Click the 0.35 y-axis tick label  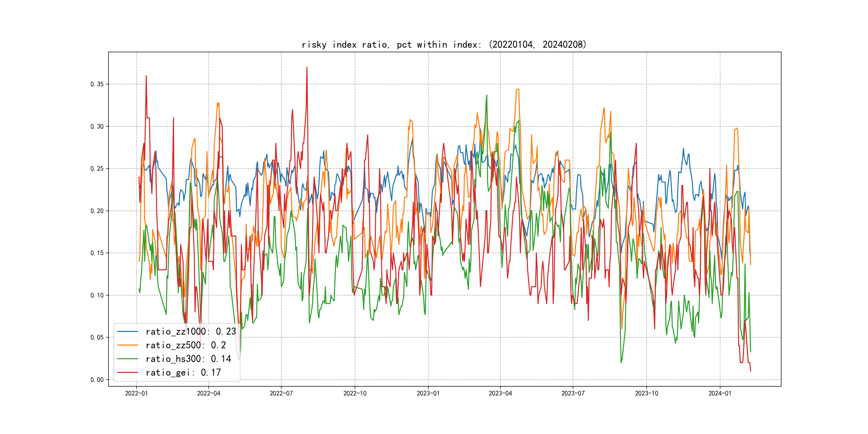point(97,84)
